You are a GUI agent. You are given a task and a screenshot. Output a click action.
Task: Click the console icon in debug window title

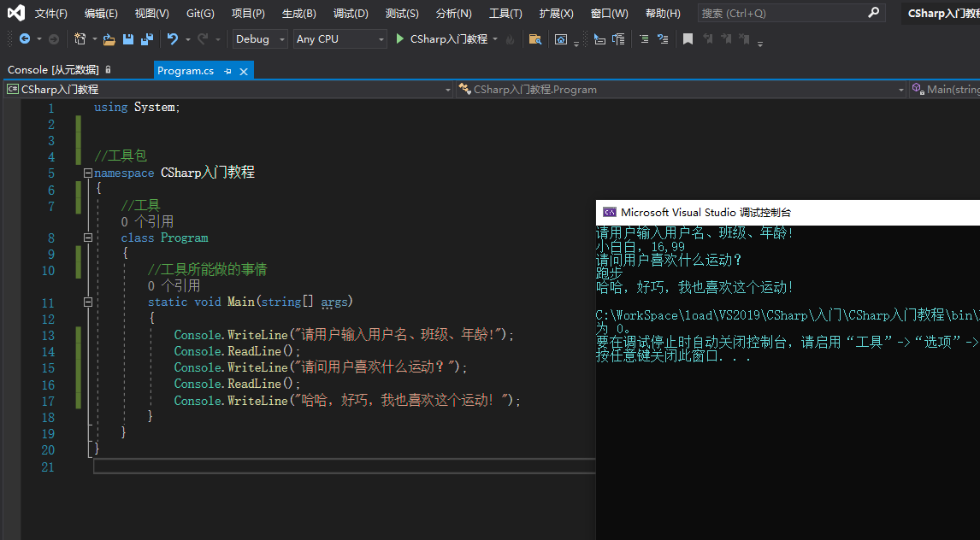pyautogui.click(x=609, y=212)
